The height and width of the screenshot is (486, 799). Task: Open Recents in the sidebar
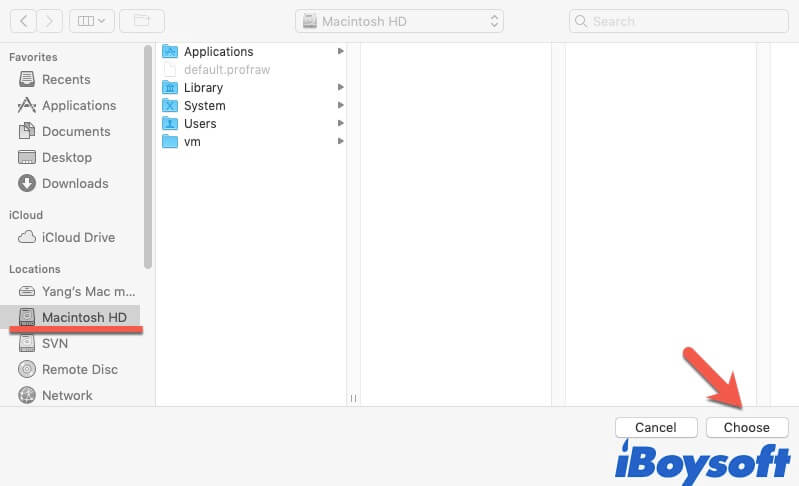click(x=66, y=80)
